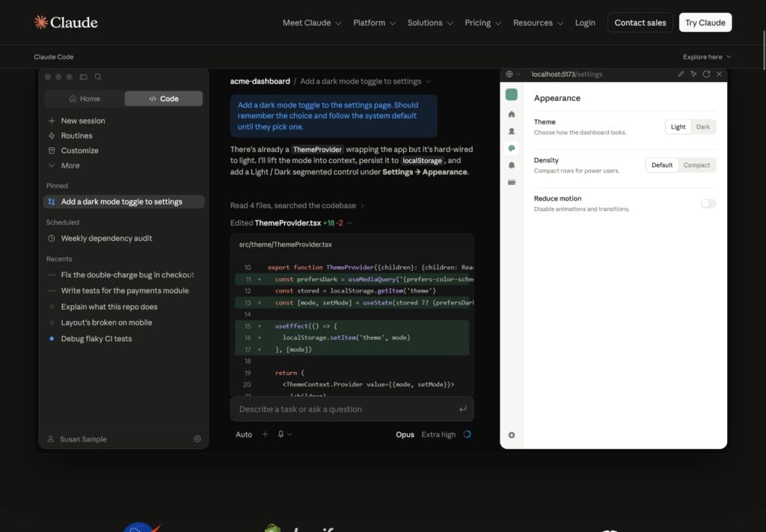Click the microphone icon below the prompt
This screenshot has height=532, width=766.
281,434
